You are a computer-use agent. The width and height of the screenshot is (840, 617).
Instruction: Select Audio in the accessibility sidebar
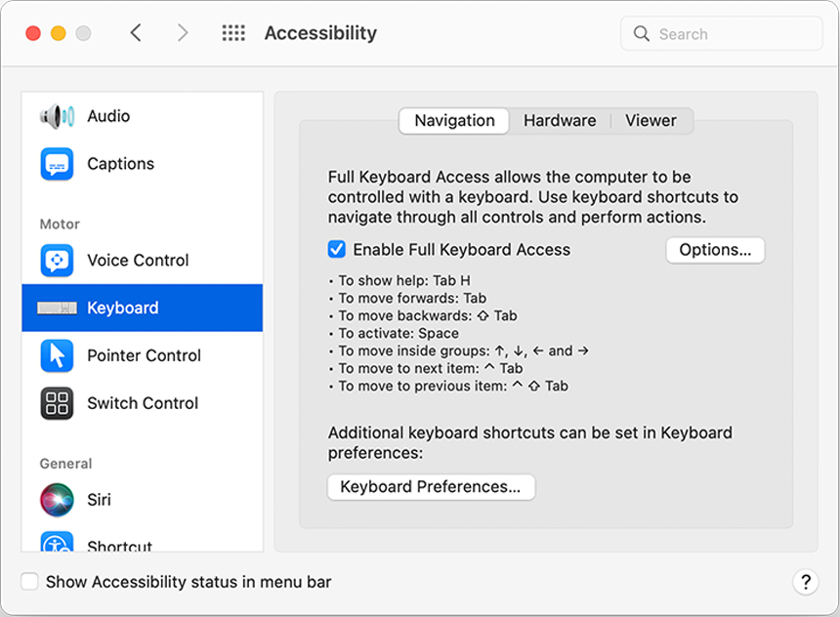(105, 115)
